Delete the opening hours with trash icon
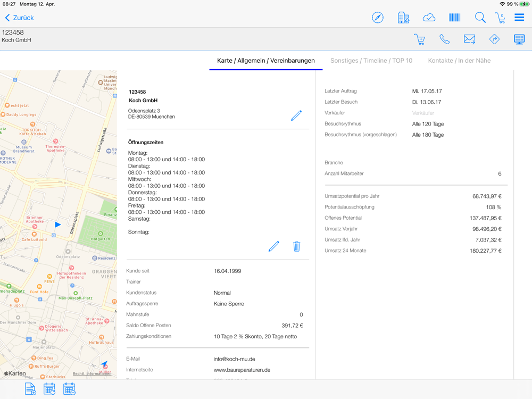The width and height of the screenshot is (532, 399). tap(297, 246)
